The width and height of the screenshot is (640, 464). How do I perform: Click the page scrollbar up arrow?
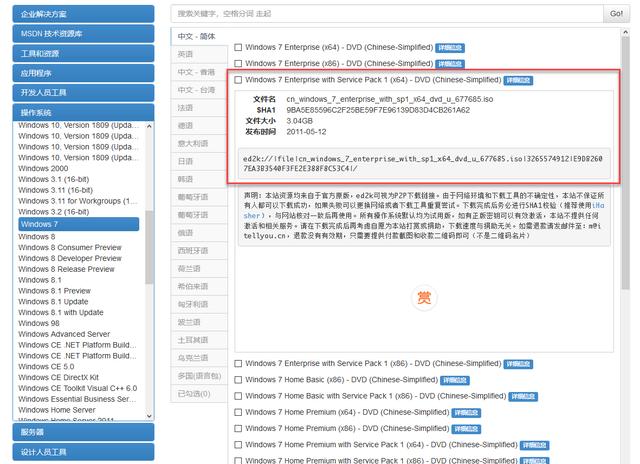(x=625, y=32)
